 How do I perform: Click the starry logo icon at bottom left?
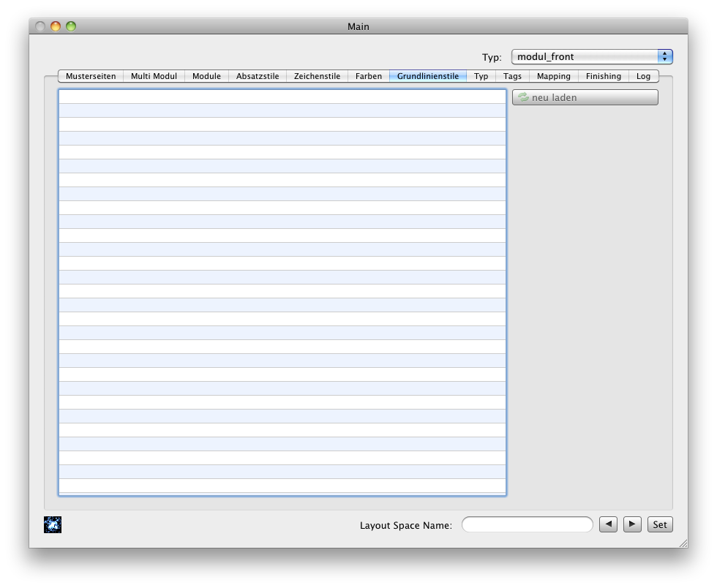53,524
